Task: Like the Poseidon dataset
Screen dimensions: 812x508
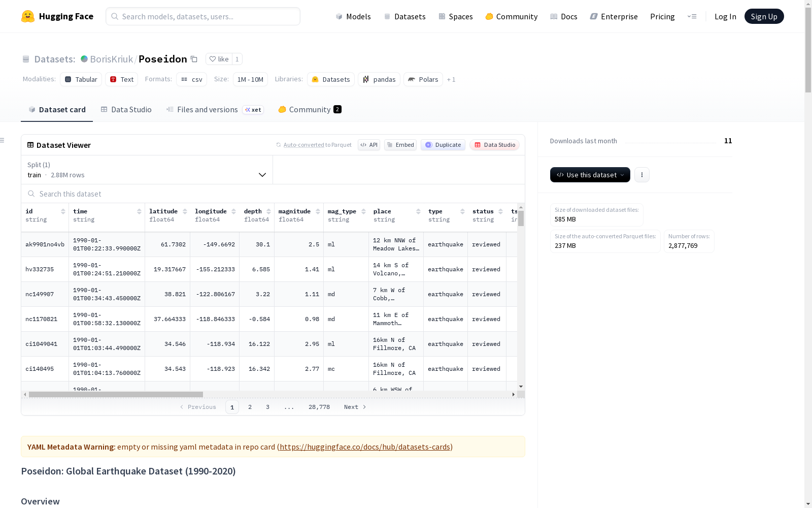Action: (219, 59)
